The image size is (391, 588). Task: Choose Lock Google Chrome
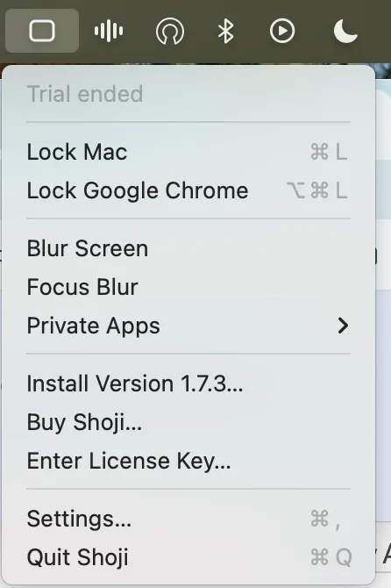188,190
